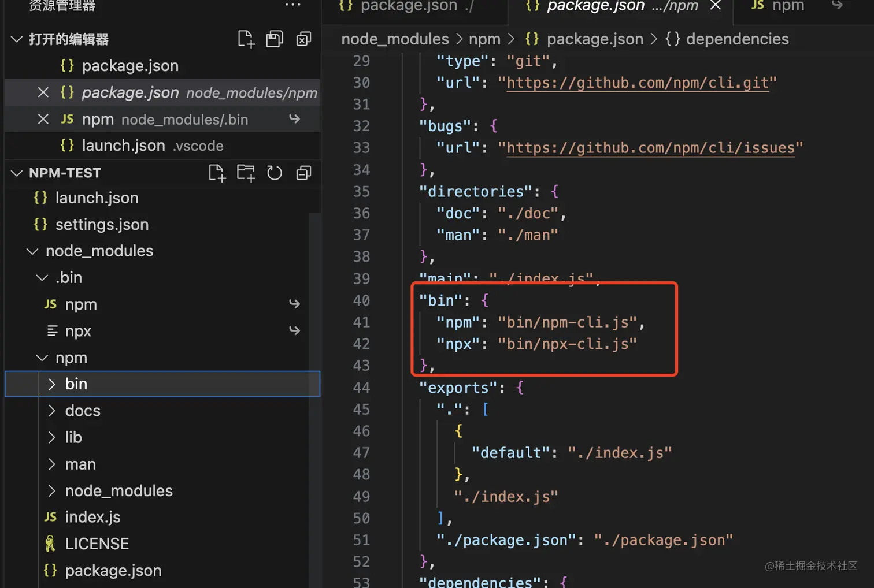Image resolution: width=874 pixels, height=588 pixels.
Task: Click New Folder icon in NPM-TEST header
Action: [x=246, y=173]
